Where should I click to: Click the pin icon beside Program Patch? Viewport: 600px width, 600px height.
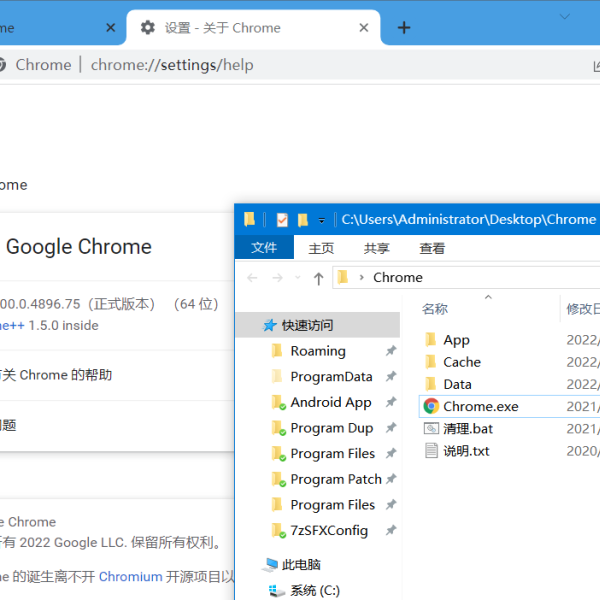(x=391, y=479)
